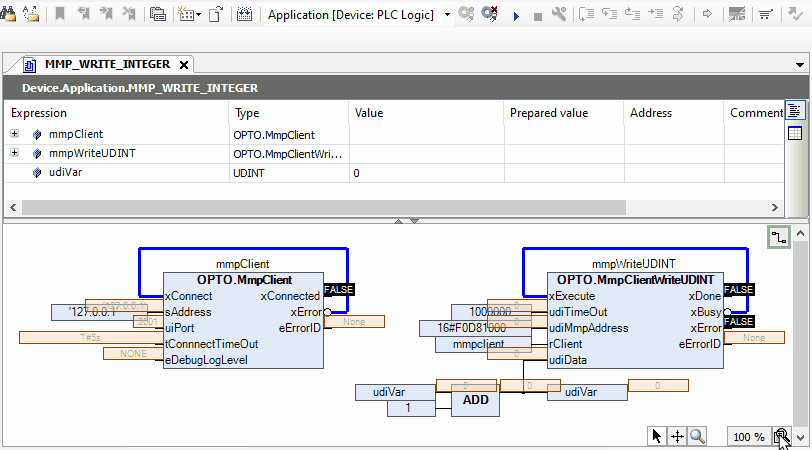Click the splitter down arrow to expand pane
This screenshot has height=450, width=812.
click(414, 221)
